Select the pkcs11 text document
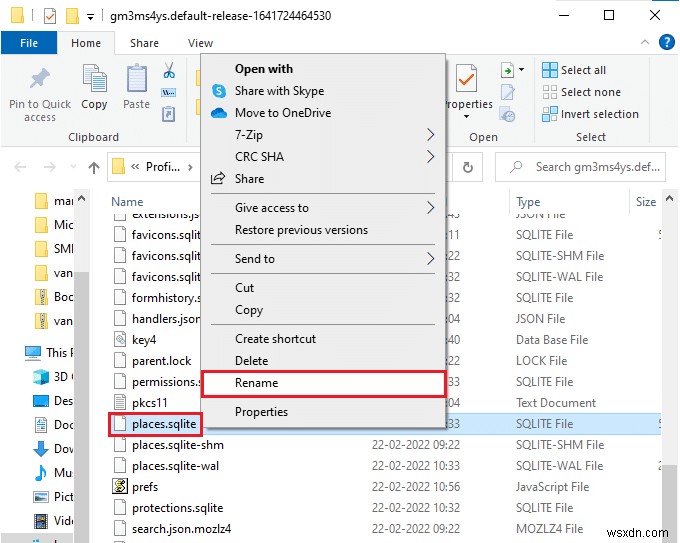Viewport: 680px width, 543px height. click(x=149, y=403)
